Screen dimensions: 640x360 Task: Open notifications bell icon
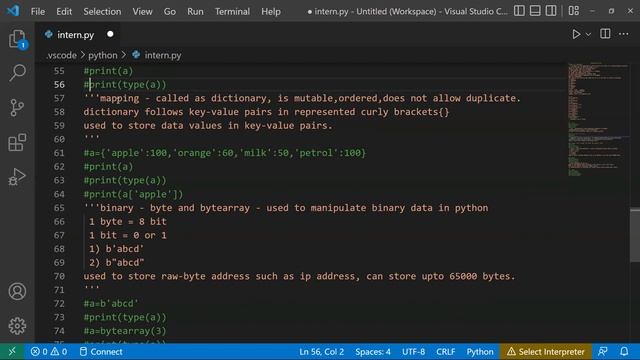click(x=624, y=351)
